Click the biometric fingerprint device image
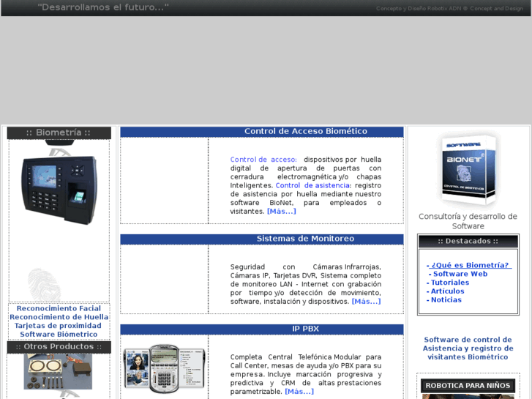Image resolution: width=532 pixels, height=399 pixels. click(59, 189)
